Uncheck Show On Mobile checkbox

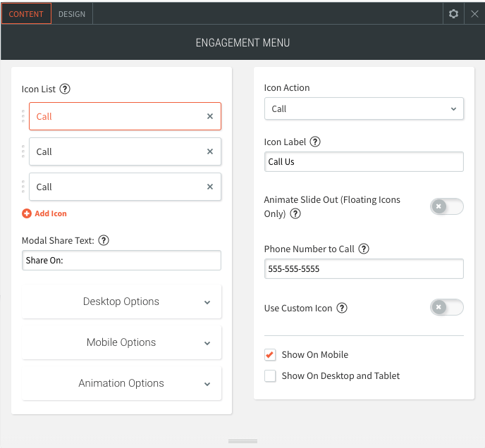(x=270, y=354)
